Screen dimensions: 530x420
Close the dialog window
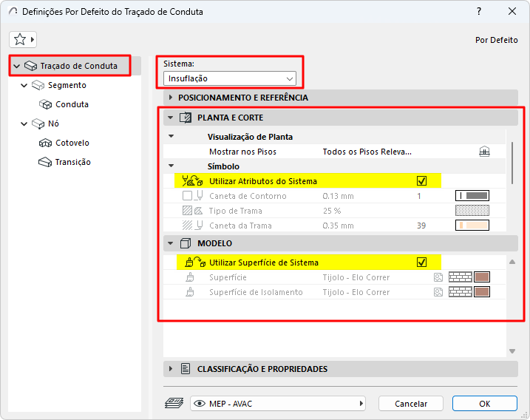pos(512,11)
